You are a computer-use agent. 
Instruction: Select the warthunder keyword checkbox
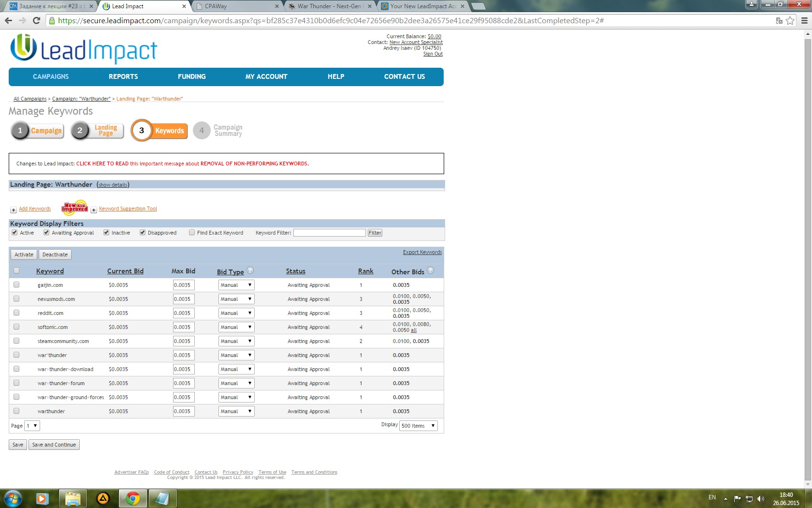(16, 411)
